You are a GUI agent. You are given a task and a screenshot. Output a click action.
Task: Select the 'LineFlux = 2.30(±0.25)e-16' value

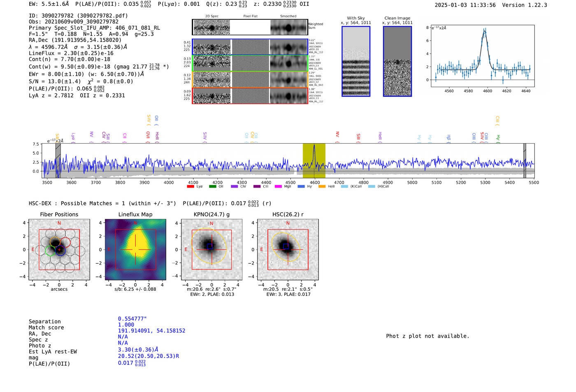[71, 53]
